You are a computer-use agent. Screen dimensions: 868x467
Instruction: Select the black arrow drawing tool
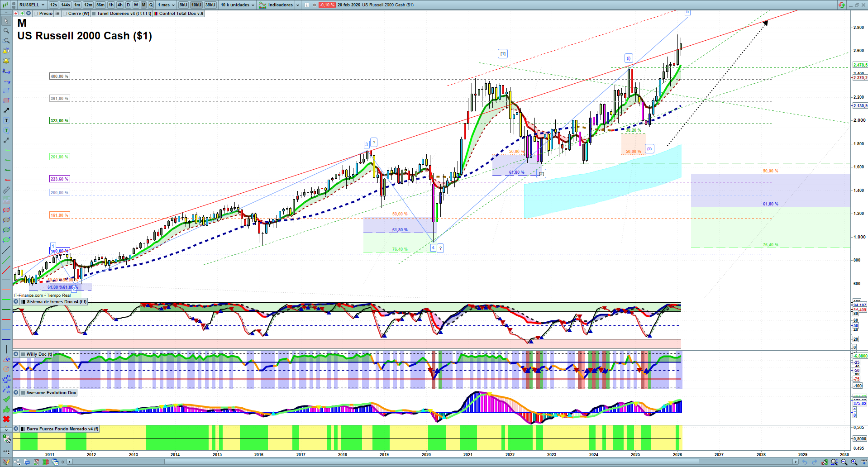[6, 110]
